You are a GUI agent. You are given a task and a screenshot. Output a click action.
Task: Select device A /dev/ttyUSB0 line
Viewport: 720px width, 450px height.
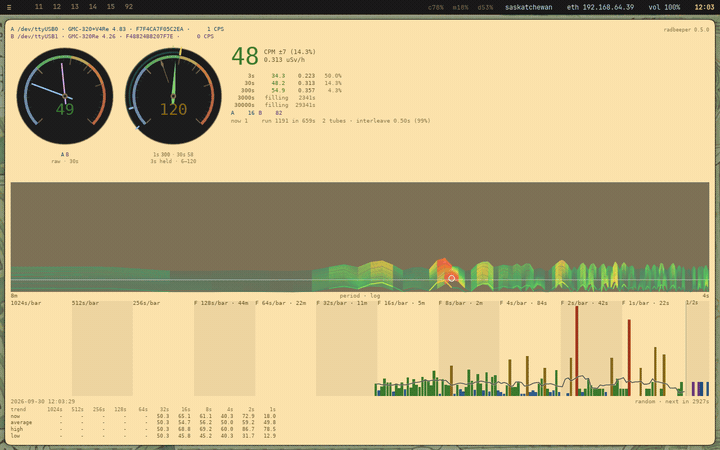(x=117, y=29)
